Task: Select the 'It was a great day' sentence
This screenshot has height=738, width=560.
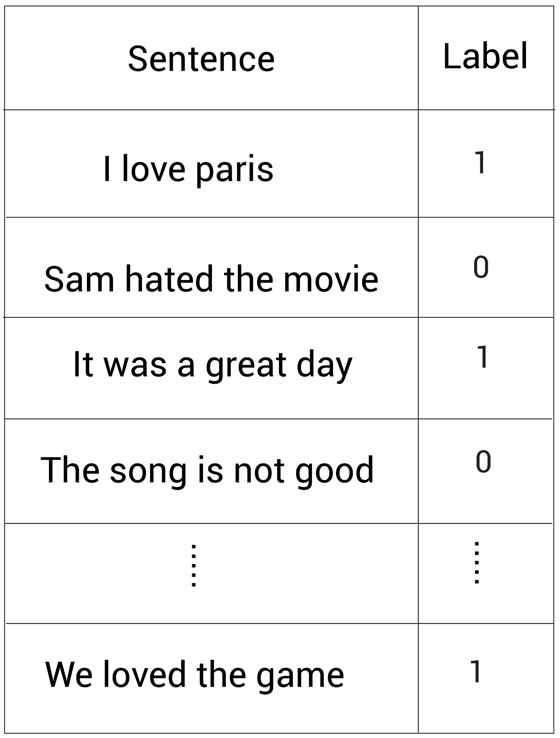Action: (212, 365)
